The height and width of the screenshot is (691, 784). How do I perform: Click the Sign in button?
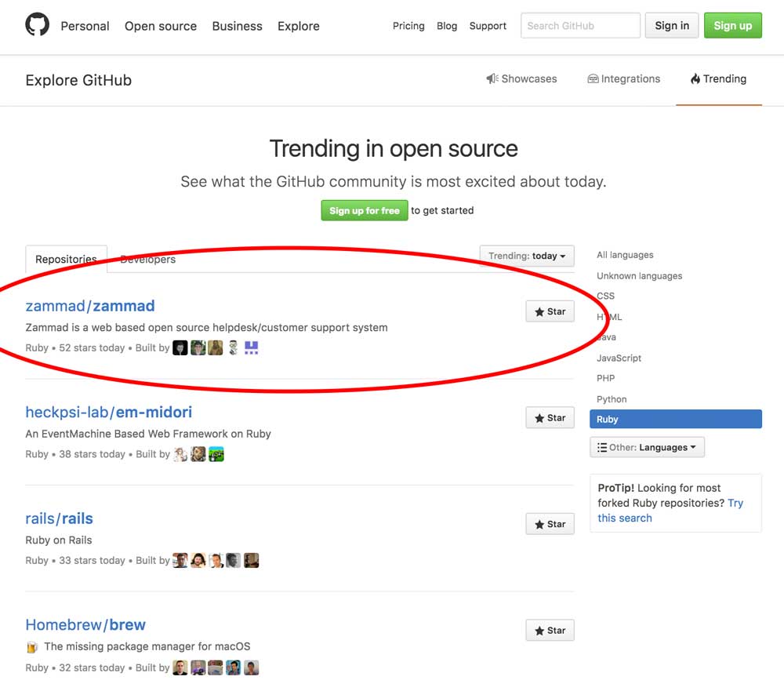pyautogui.click(x=672, y=26)
